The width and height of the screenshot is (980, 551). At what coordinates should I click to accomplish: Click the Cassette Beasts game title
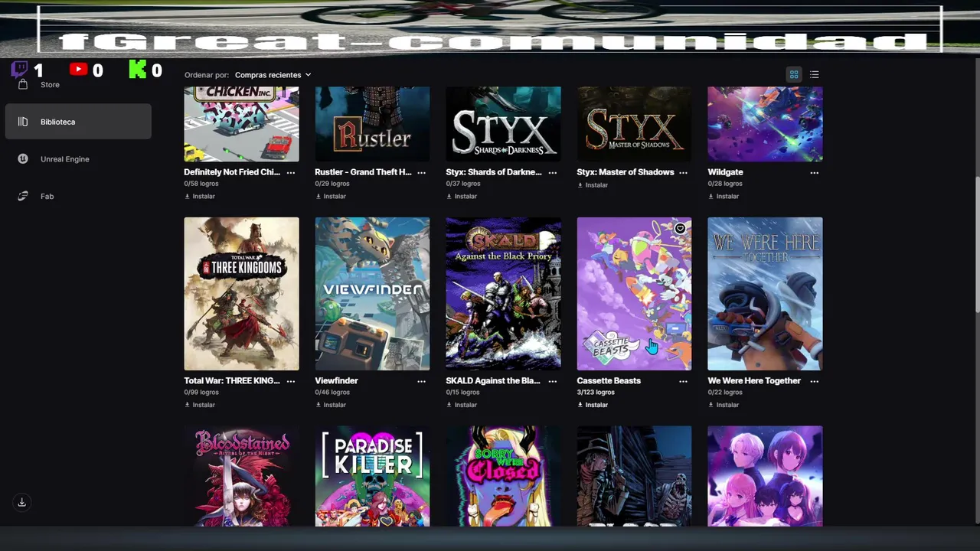pyautogui.click(x=609, y=380)
